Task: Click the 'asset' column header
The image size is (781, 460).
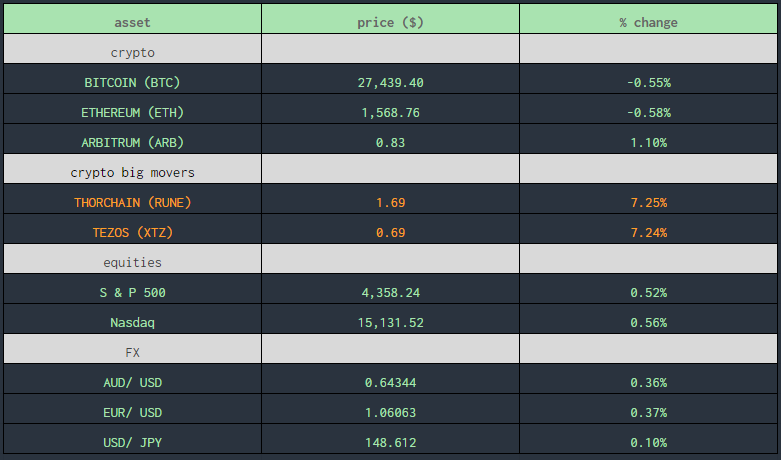Action: pyautogui.click(x=132, y=19)
